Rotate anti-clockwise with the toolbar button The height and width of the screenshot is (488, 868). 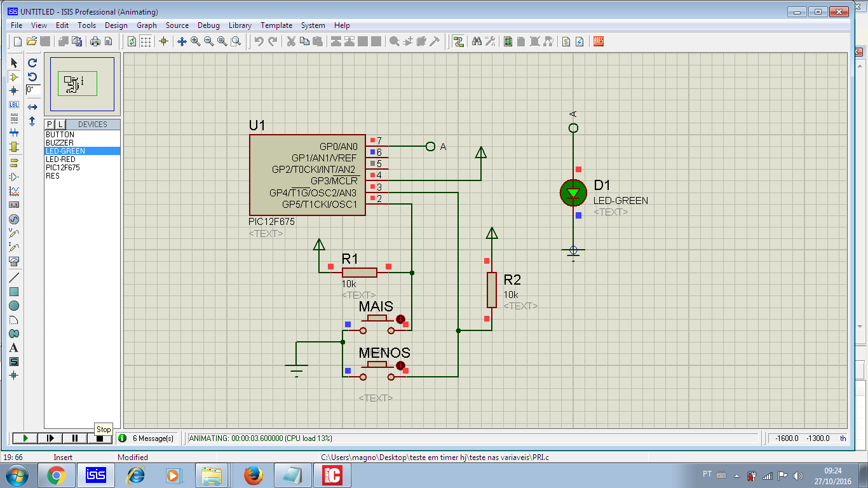pyautogui.click(x=32, y=77)
